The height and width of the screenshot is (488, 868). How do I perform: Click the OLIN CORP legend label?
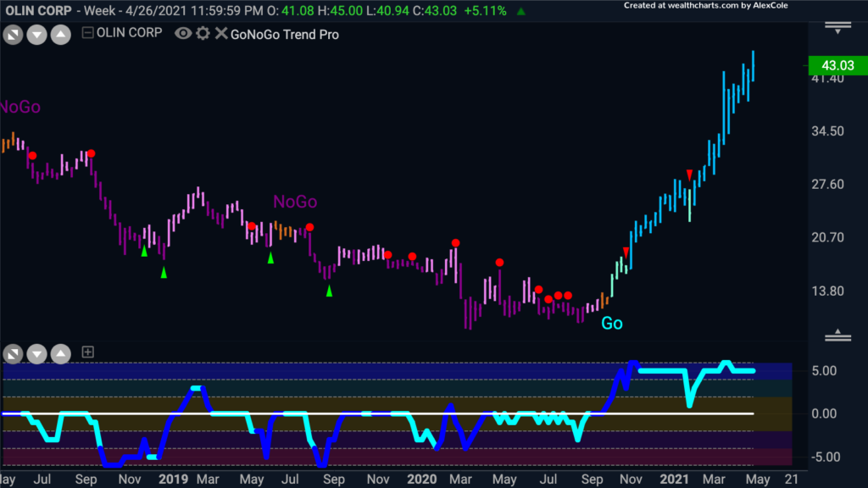(x=129, y=33)
